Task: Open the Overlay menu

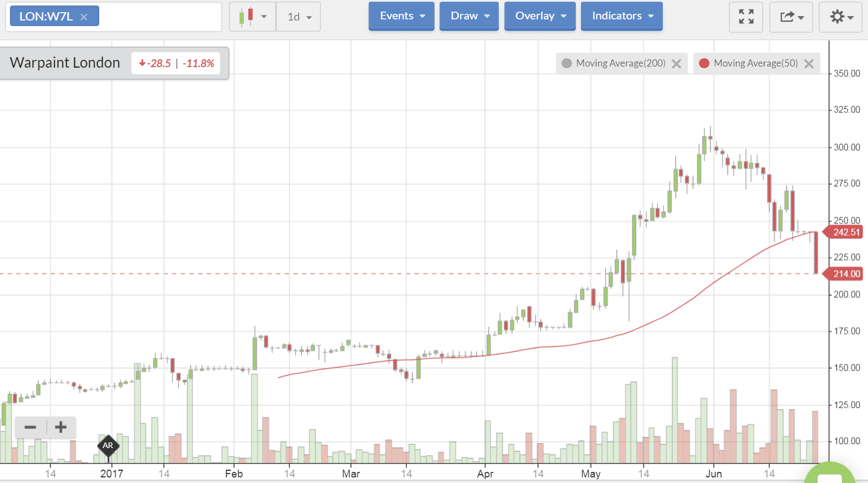Action: click(540, 16)
